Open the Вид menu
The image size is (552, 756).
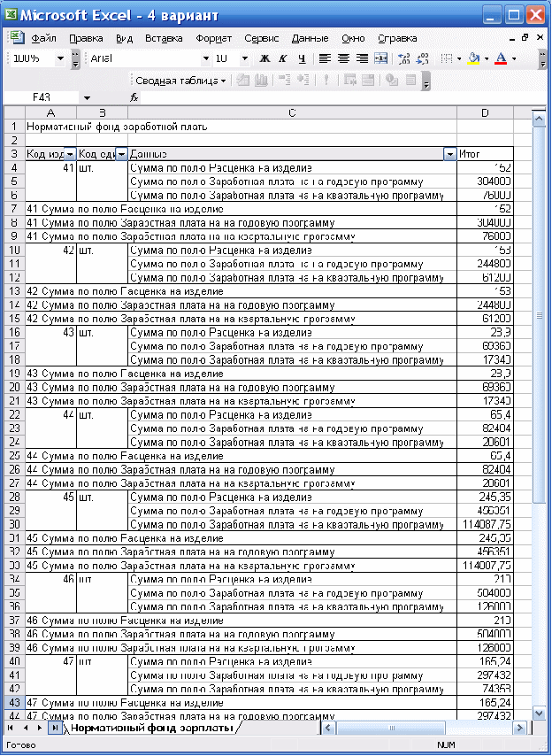pos(124,39)
